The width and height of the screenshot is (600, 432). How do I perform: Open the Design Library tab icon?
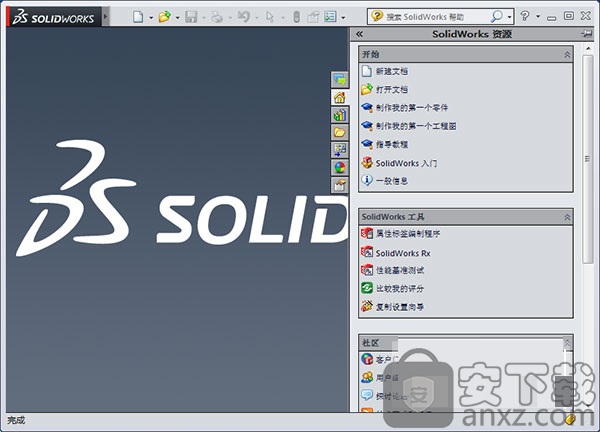point(339,115)
